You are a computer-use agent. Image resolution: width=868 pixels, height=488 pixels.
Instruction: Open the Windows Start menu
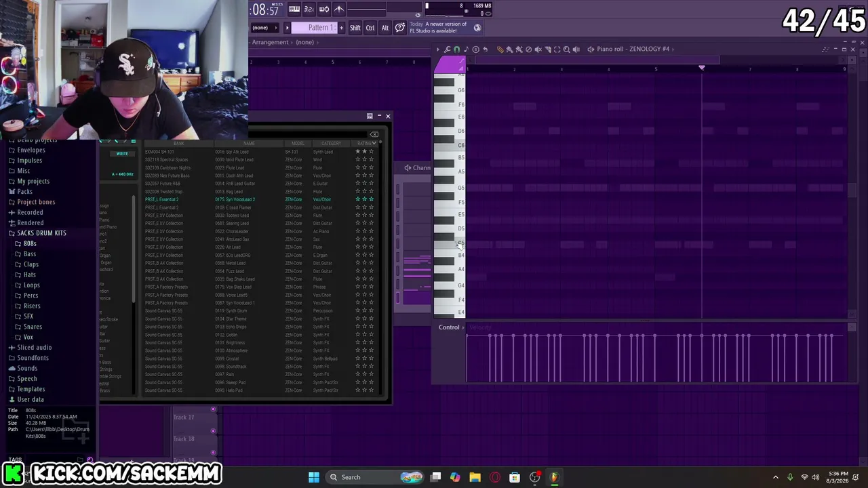coord(314,477)
